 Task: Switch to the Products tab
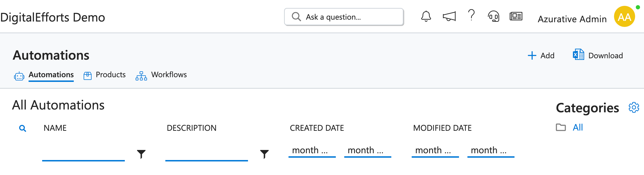104,75
